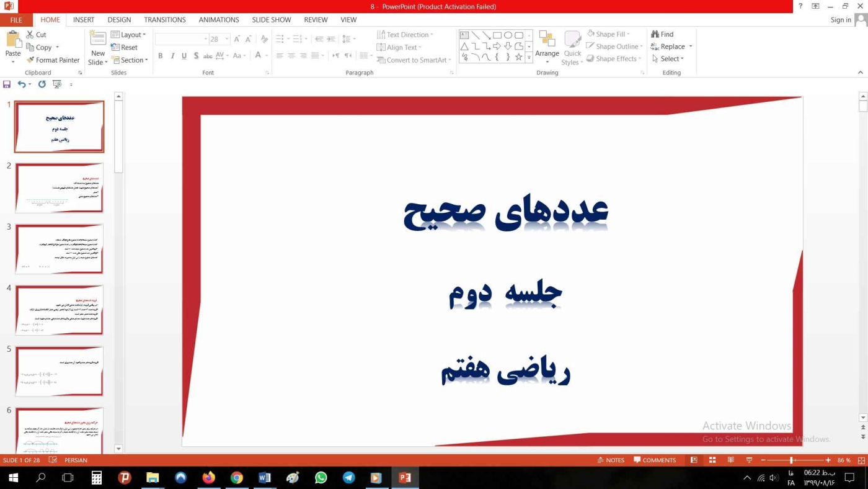Viewport: 868px width, 489px height.
Task: Expand the Layout dropdown
Action: click(x=128, y=35)
